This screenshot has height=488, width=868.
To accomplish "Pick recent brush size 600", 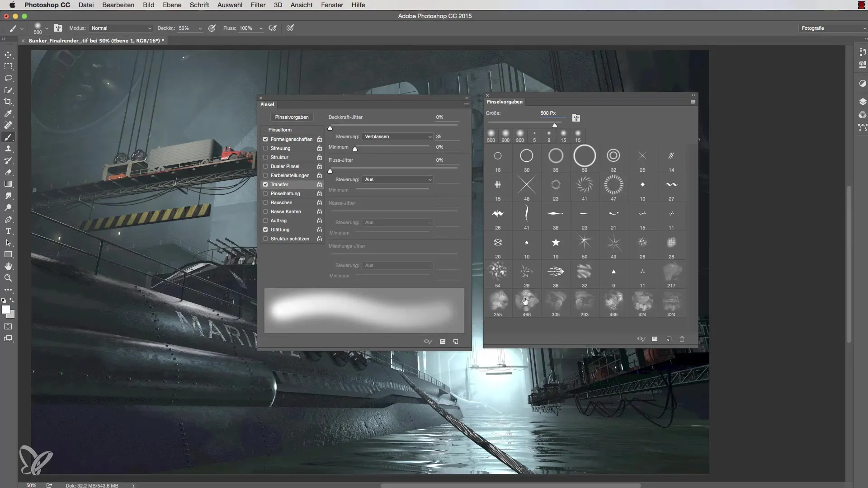I will [505, 136].
